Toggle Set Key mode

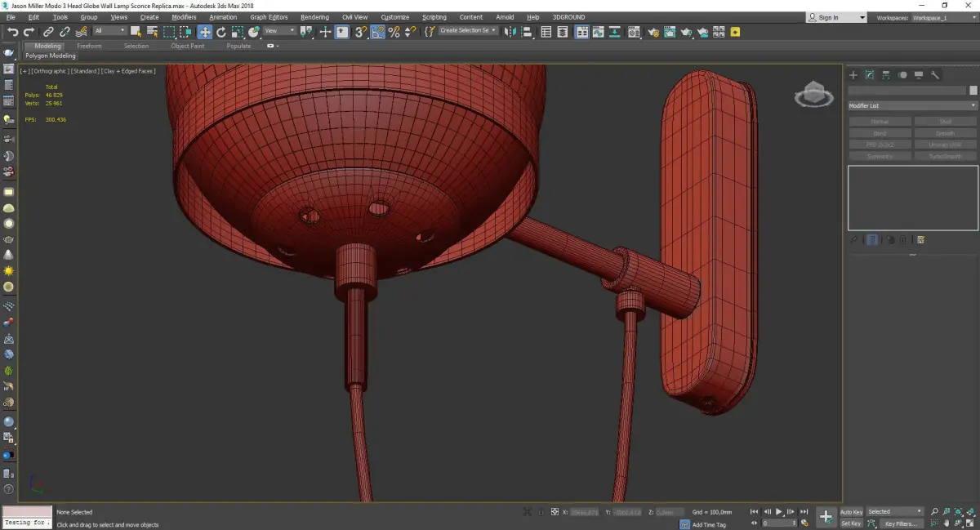(851, 523)
